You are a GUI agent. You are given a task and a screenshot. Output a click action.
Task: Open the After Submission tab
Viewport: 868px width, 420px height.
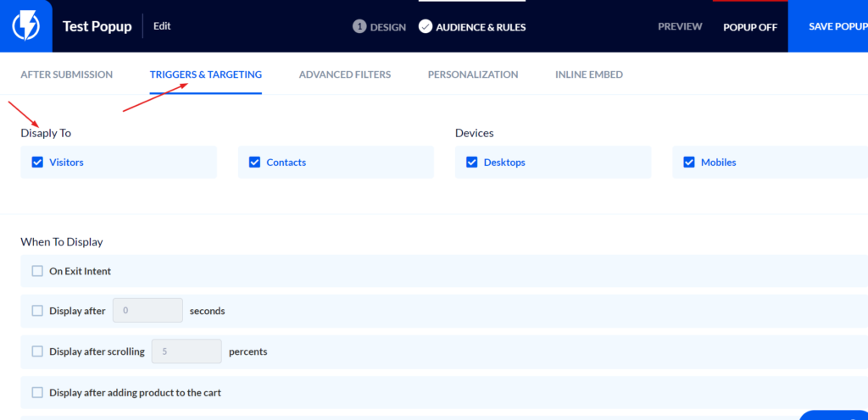[66, 74]
